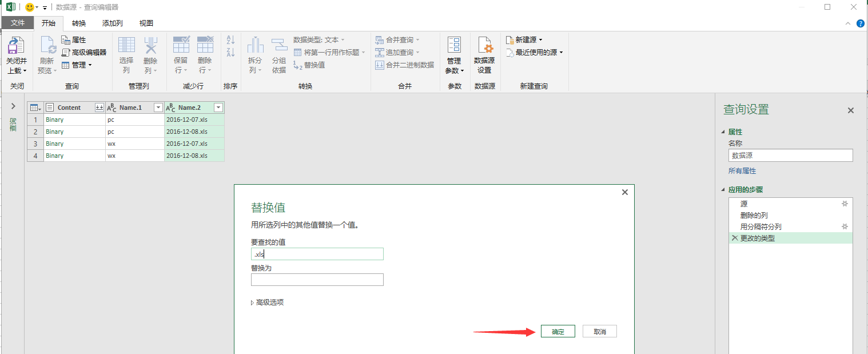Click the smiley feedback icon in the title bar
The width and height of the screenshot is (868, 354).
(x=30, y=7)
